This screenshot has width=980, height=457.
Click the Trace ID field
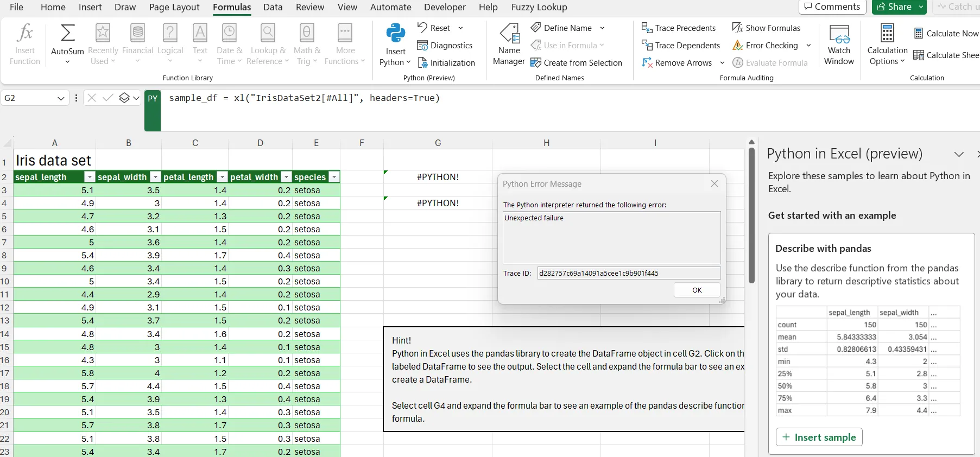629,273
